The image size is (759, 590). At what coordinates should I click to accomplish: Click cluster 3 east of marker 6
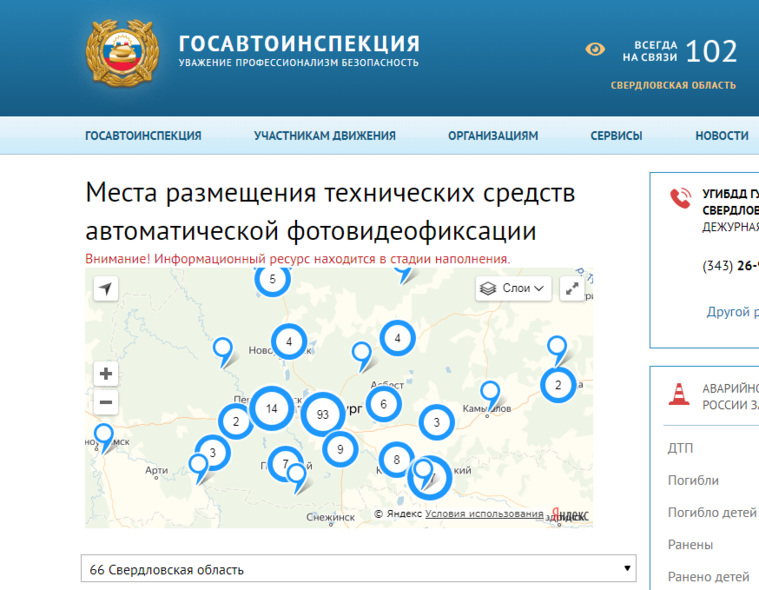point(437,422)
